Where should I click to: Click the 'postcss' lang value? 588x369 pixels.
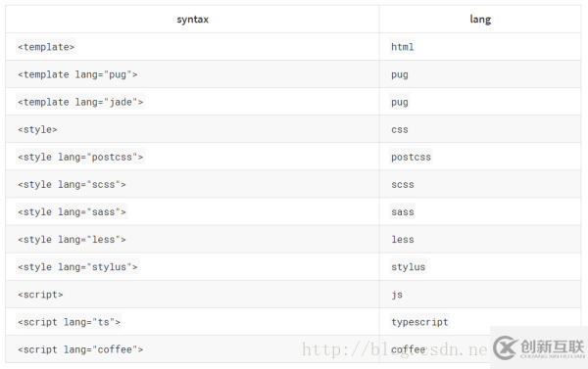411,157
